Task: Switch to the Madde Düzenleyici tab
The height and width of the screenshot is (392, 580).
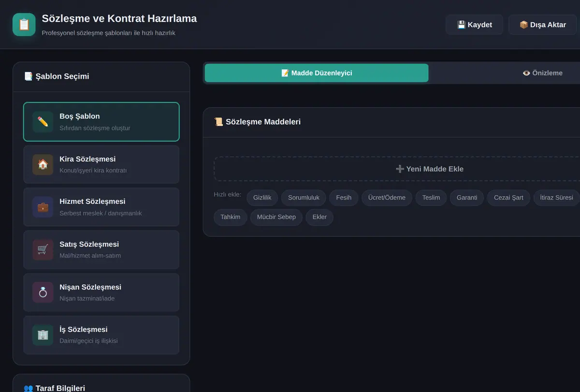Action: click(317, 73)
